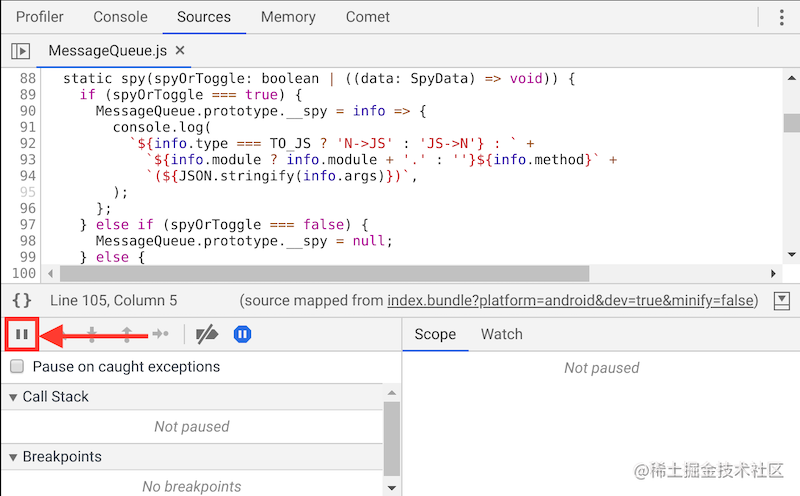Close the MessageQueue.js file tab

tap(180, 51)
